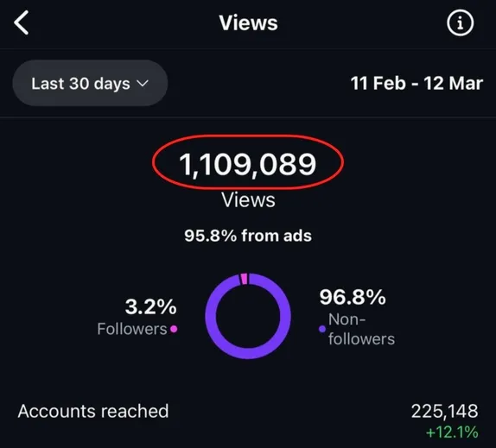Image resolution: width=496 pixels, height=448 pixels.
Task: Tap the 225,148 accounts reached value
Action: [444, 411]
